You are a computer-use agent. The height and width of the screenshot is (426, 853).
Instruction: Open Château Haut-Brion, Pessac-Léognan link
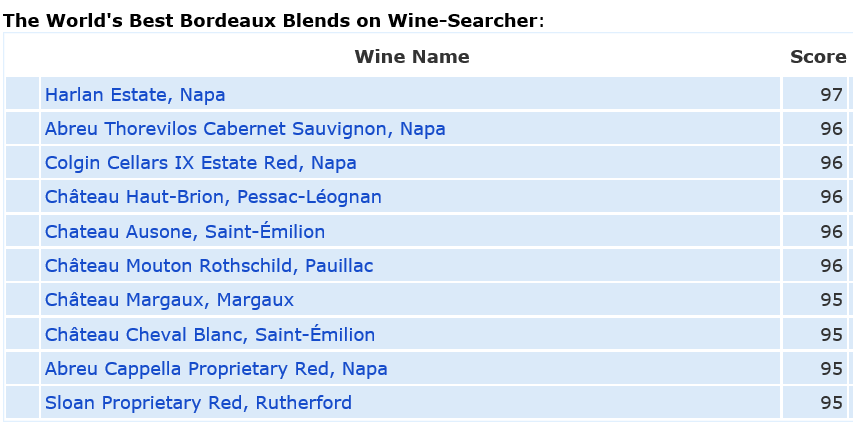[x=213, y=197]
